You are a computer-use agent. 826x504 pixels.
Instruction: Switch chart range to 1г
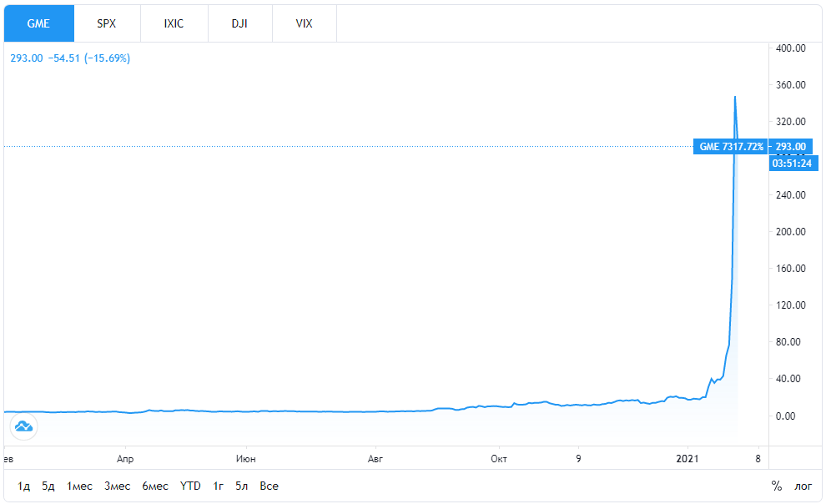pyautogui.click(x=218, y=486)
